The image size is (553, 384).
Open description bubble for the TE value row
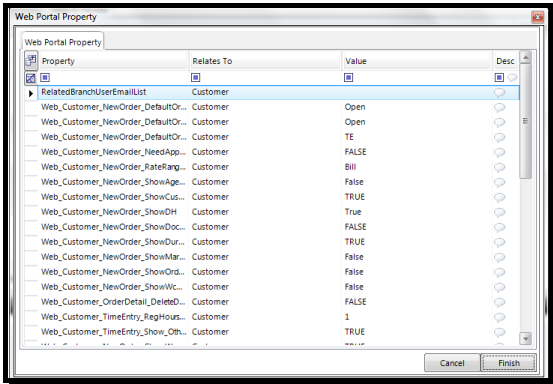point(499,137)
